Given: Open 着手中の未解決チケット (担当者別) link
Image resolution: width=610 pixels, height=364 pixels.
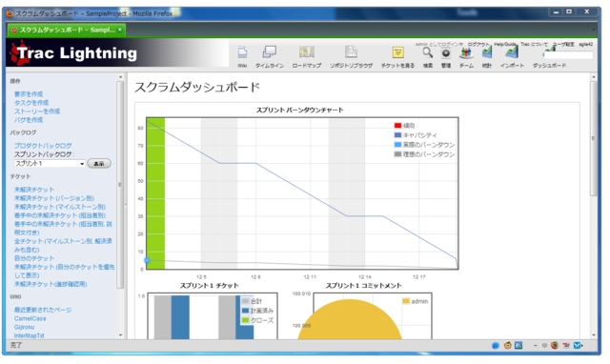Looking at the screenshot, I should point(60,215).
